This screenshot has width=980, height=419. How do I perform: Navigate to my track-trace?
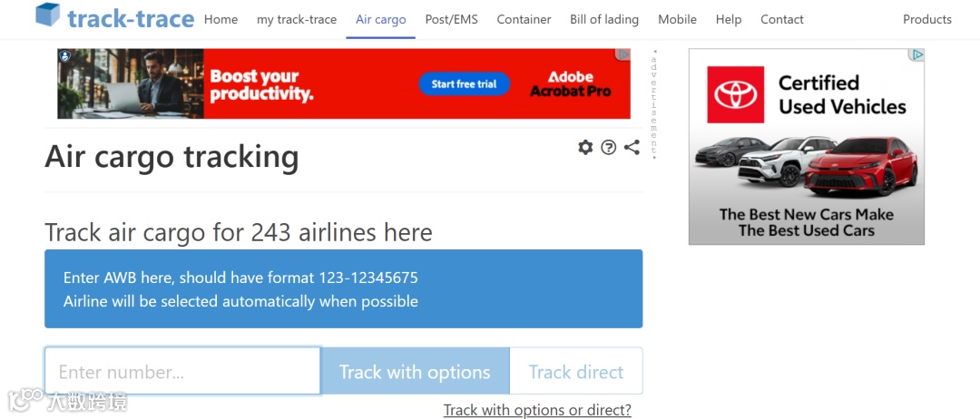[x=296, y=19]
